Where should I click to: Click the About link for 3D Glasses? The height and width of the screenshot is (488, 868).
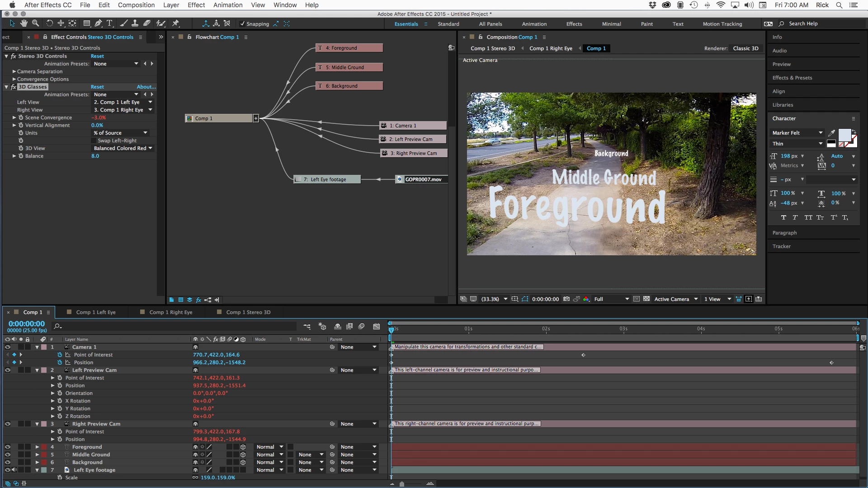146,87
